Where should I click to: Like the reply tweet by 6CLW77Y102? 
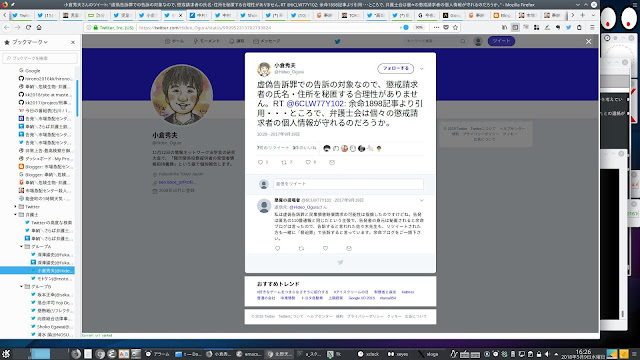pyautogui.click(x=325, y=248)
